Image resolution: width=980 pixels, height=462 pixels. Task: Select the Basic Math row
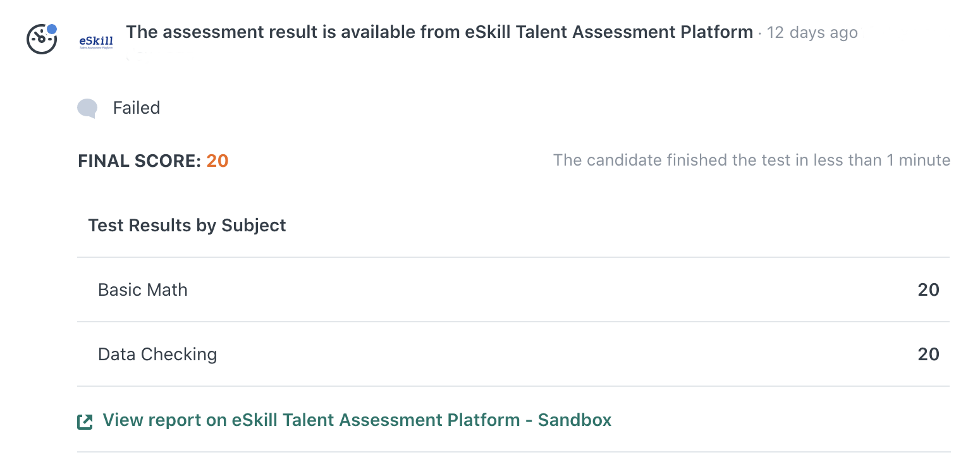pos(513,290)
